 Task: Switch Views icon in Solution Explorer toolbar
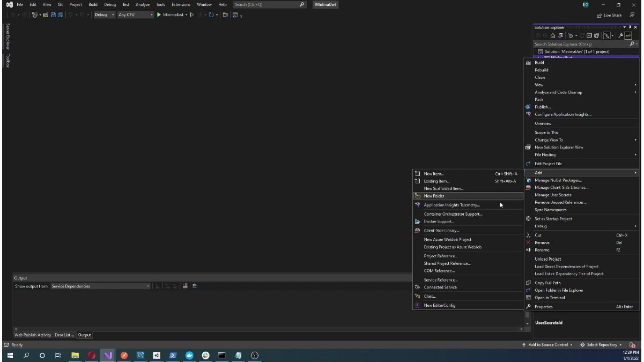[x=560, y=36]
